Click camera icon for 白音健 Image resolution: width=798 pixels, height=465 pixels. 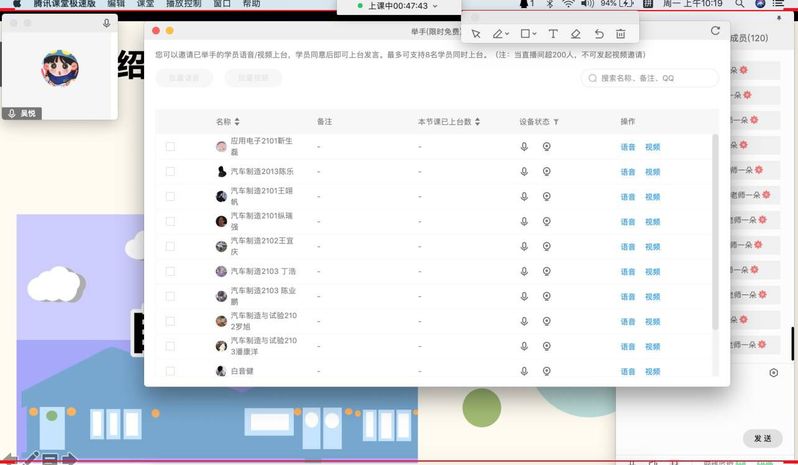(546, 371)
